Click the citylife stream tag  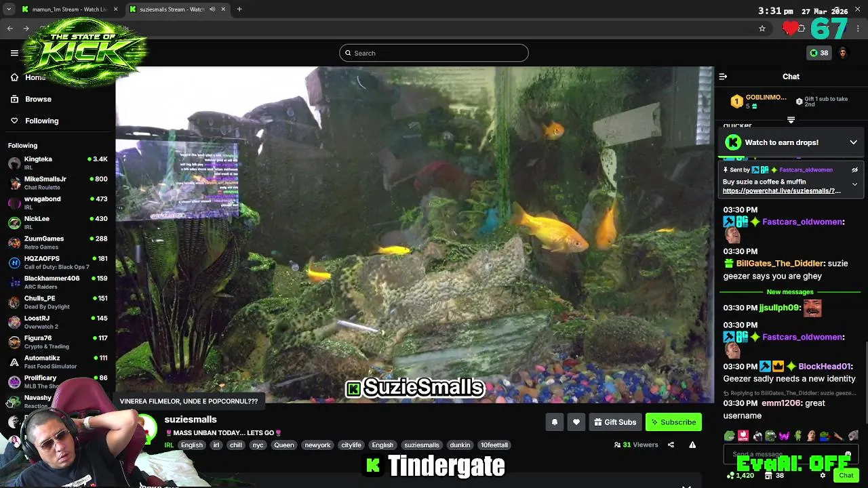(x=351, y=445)
